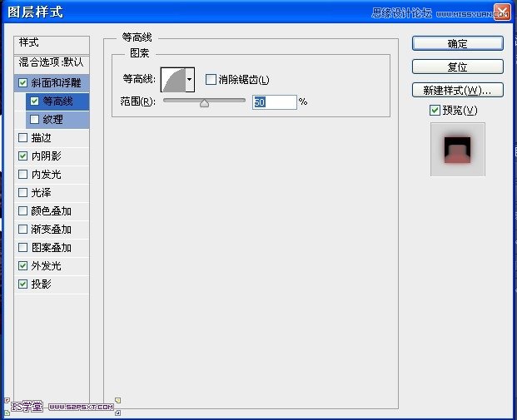The width and height of the screenshot is (517, 420).
Task: Select the 样式 list header
Action: pyautogui.click(x=52, y=45)
